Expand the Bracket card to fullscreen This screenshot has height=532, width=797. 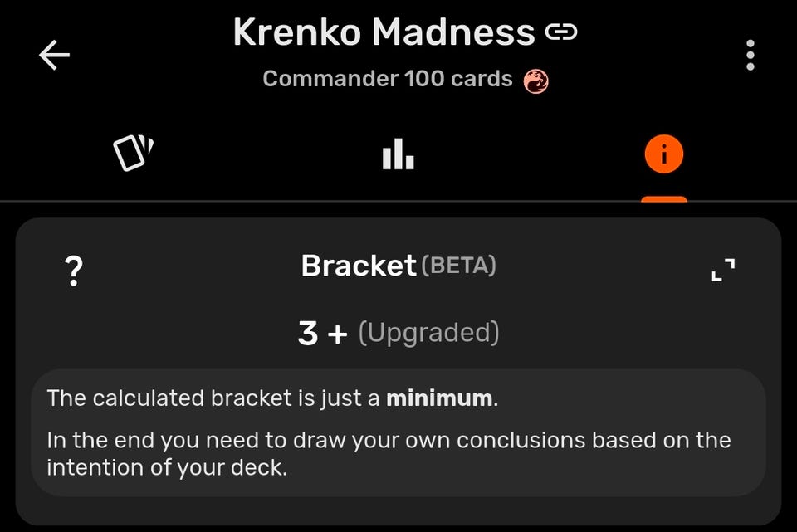(723, 269)
